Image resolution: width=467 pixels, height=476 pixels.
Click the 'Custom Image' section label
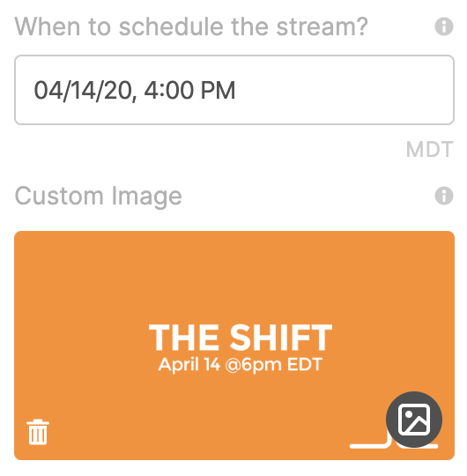tap(99, 197)
